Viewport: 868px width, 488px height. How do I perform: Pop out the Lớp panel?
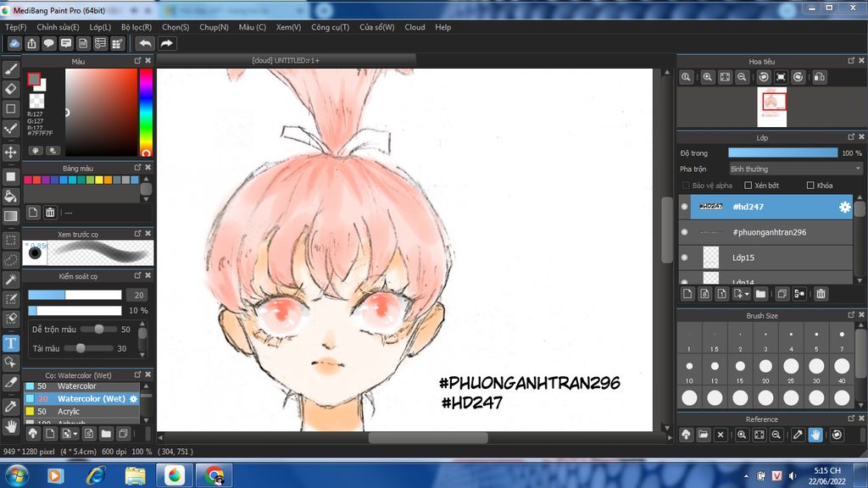[x=851, y=136]
